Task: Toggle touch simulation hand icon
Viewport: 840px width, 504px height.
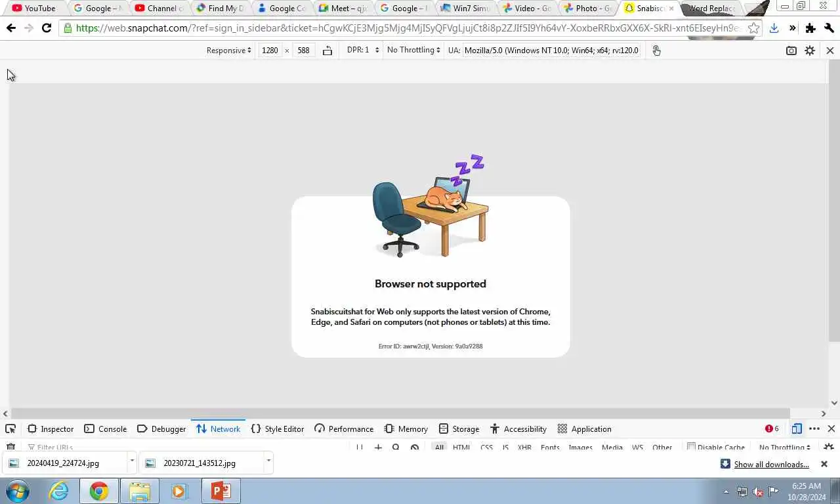Action: (656, 51)
